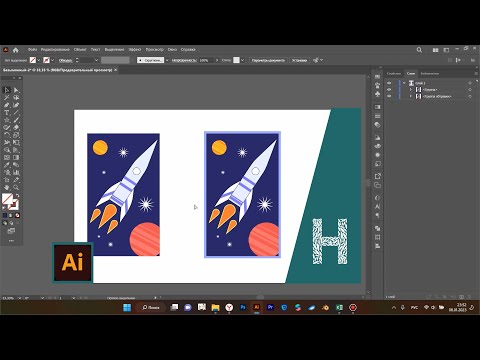Image resolution: width=480 pixels, height=360 pixels.
Task: Click Параметры документа button
Action: point(268,60)
